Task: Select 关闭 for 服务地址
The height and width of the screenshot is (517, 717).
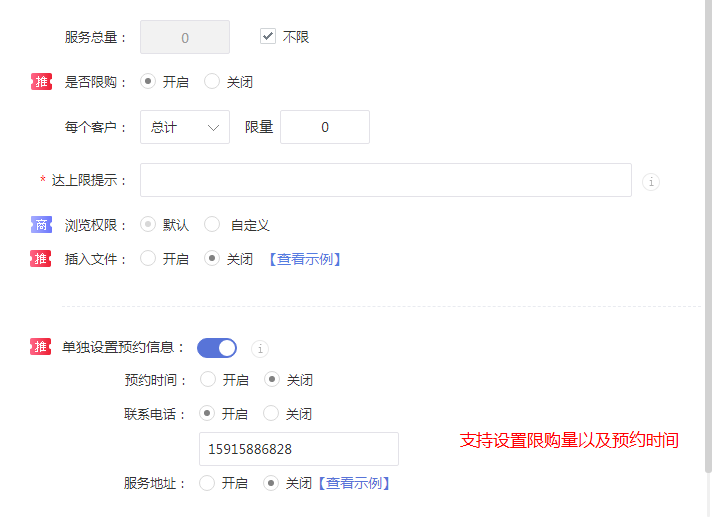Action: click(x=271, y=482)
